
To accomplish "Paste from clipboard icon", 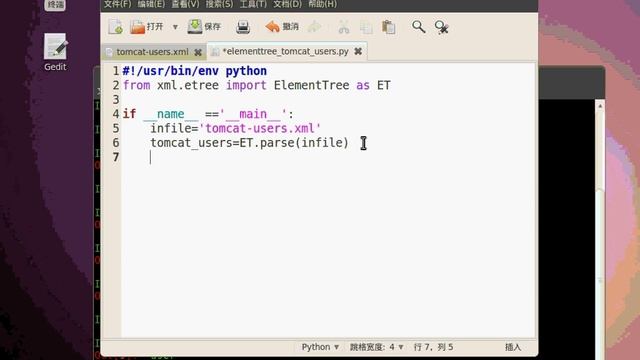I will point(388,27).
